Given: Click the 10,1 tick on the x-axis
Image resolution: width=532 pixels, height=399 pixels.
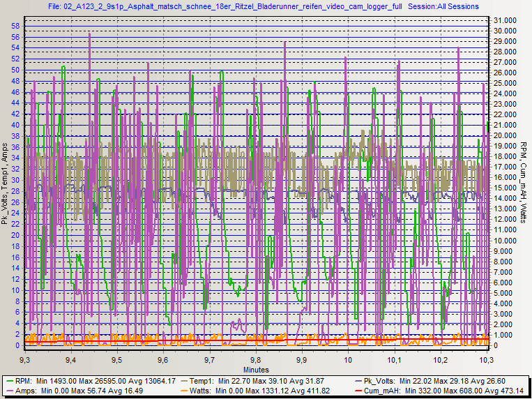Looking at the screenshot, I should 395,359.
